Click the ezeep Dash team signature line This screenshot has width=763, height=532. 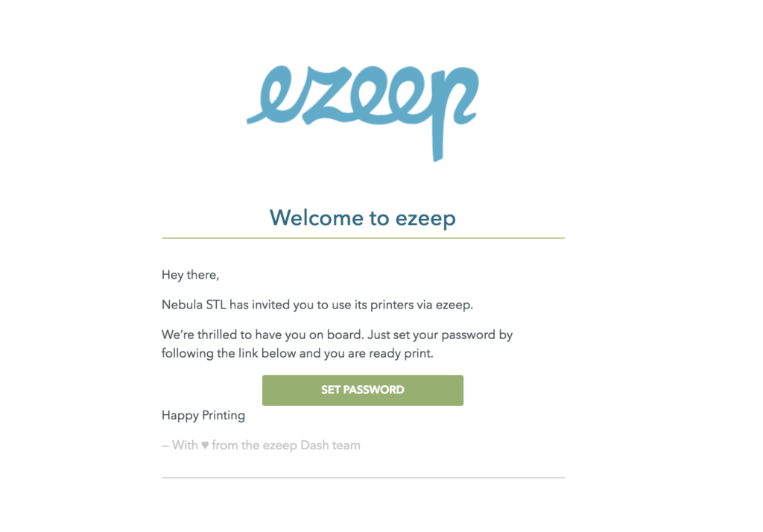pos(261,445)
